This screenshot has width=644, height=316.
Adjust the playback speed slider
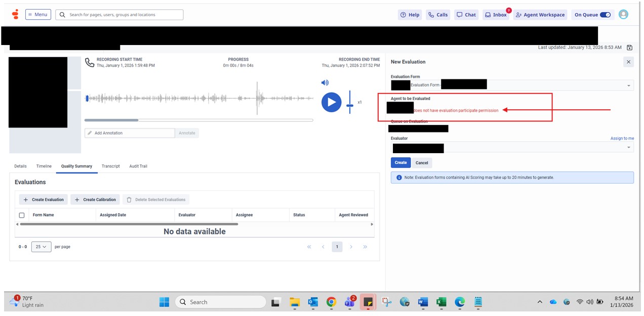tap(350, 102)
